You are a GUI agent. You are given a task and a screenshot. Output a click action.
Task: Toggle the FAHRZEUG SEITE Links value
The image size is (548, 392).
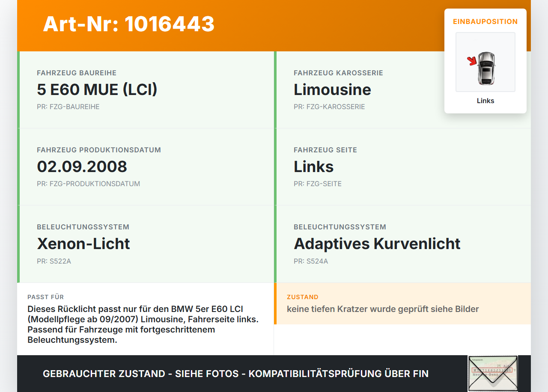point(313,166)
